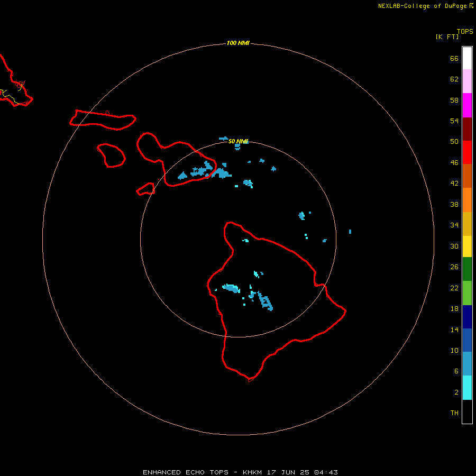Click the legend value 34
This screenshot has height=476, width=476.
click(454, 225)
